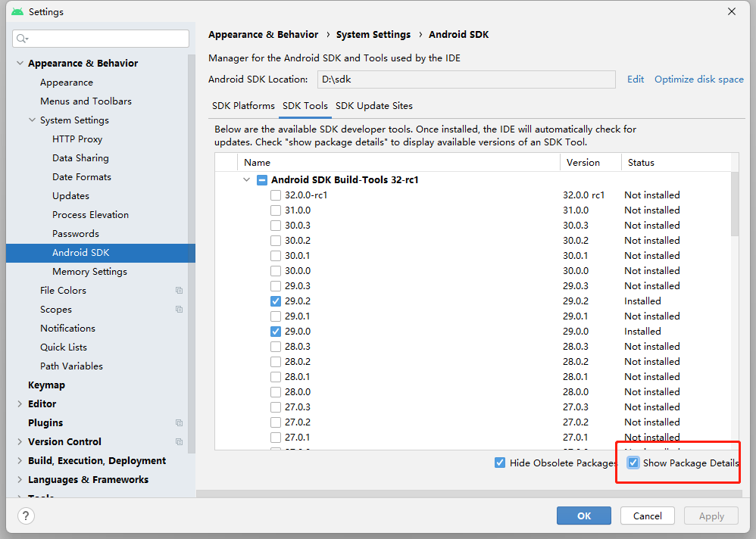This screenshot has height=539, width=756.
Task: Toggle Show Package Details checkbox
Action: click(x=633, y=463)
